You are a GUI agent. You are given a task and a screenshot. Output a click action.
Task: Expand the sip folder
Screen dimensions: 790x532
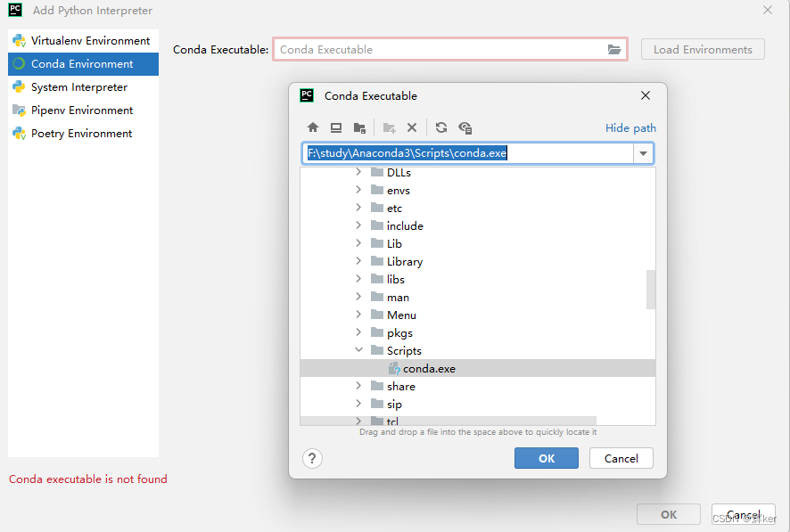click(x=358, y=404)
